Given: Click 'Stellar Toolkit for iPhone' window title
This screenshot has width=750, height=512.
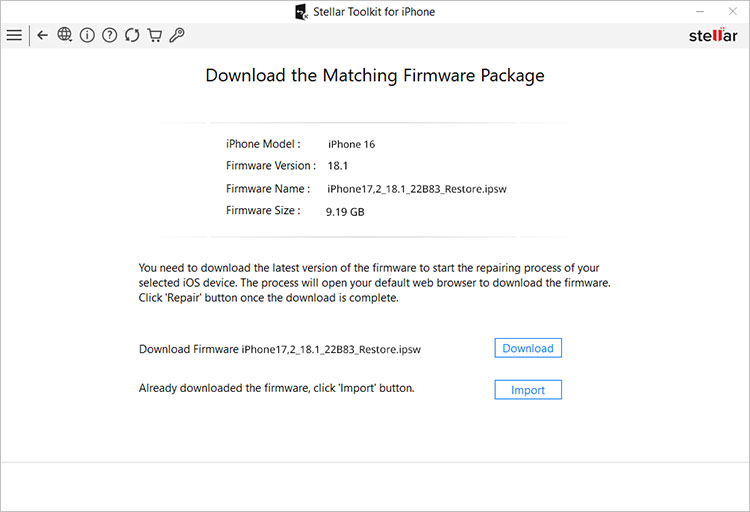Looking at the screenshot, I should click(x=374, y=12).
